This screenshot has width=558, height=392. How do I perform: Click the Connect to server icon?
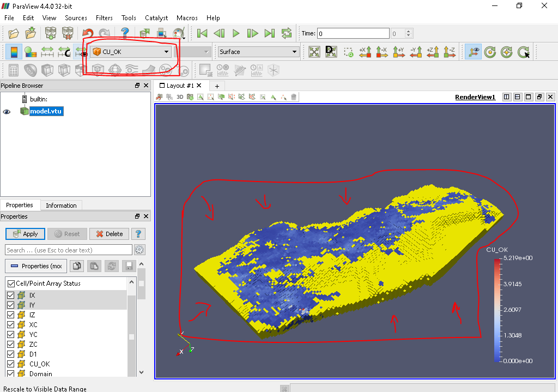51,33
